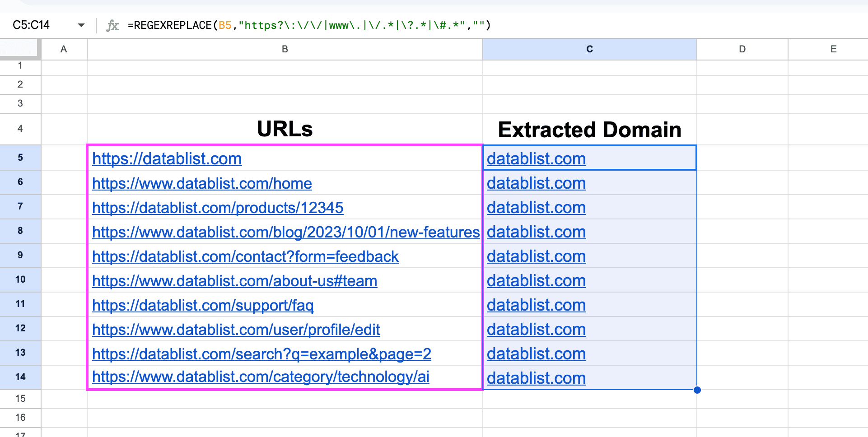Click the fx insert function icon
Screen dimensions: 868x437
point(113,26)
